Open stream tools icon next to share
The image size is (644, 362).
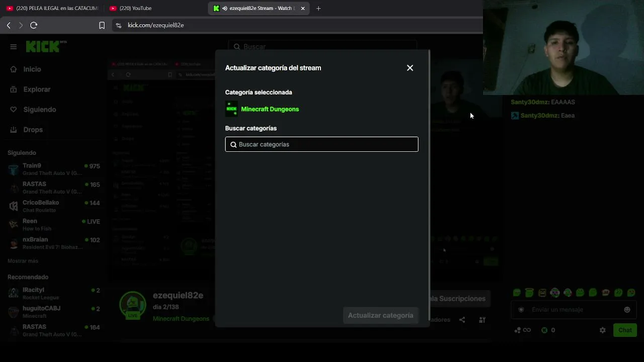482,320
